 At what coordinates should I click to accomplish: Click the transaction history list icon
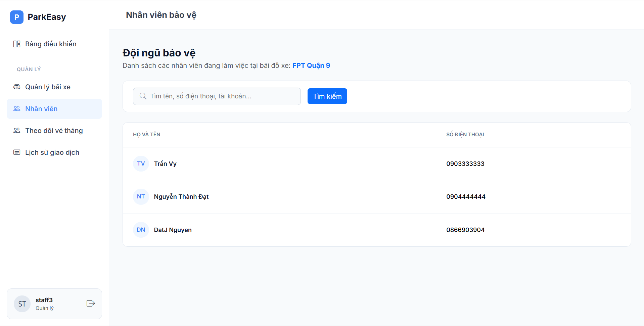(17, 152)
